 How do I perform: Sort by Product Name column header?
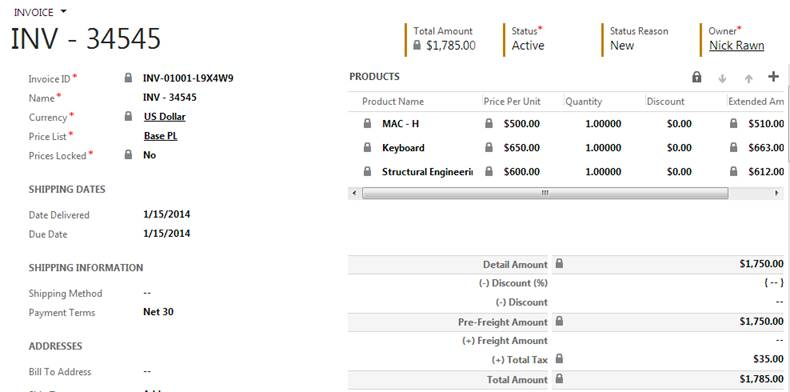[393, 101]
